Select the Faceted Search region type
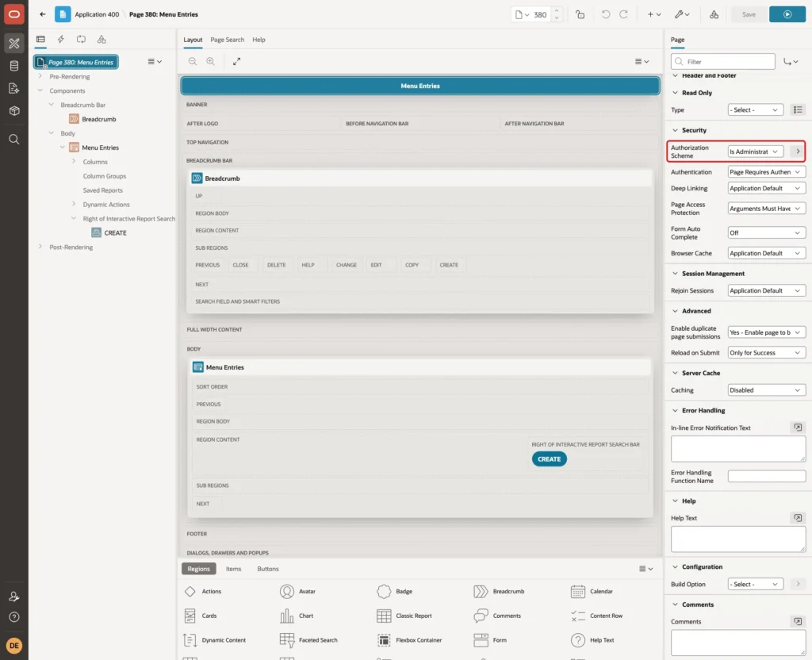 [309, 640]
